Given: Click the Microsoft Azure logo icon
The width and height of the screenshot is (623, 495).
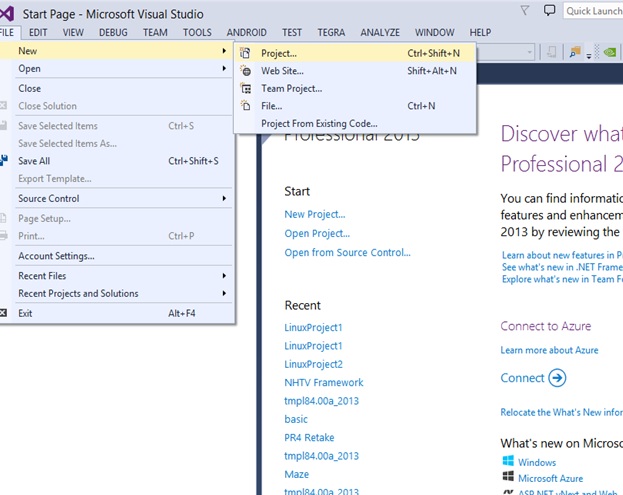Looking at the screenshot, I should [x=508, y=476].
